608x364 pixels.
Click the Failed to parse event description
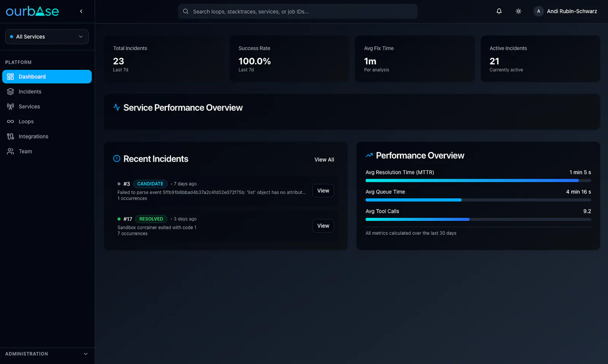click(211, 192)
